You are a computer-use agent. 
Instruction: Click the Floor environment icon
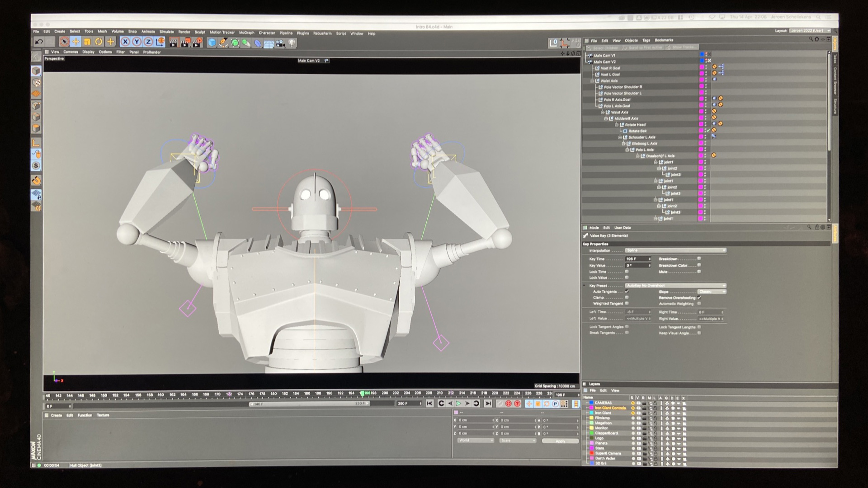[x=269, y=43]
